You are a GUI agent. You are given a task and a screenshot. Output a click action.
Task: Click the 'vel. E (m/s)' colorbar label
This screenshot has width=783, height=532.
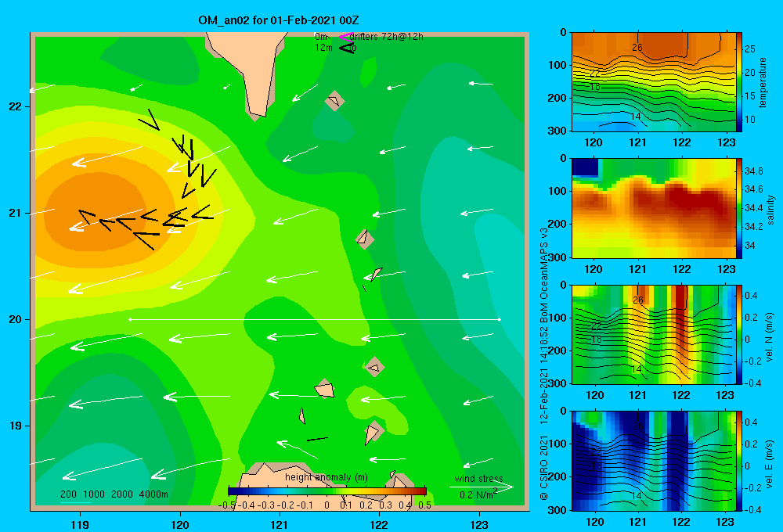[x=769, y=463]
